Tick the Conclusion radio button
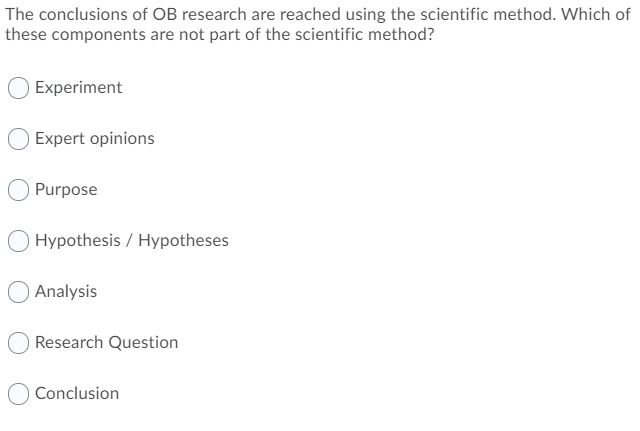 18,394
